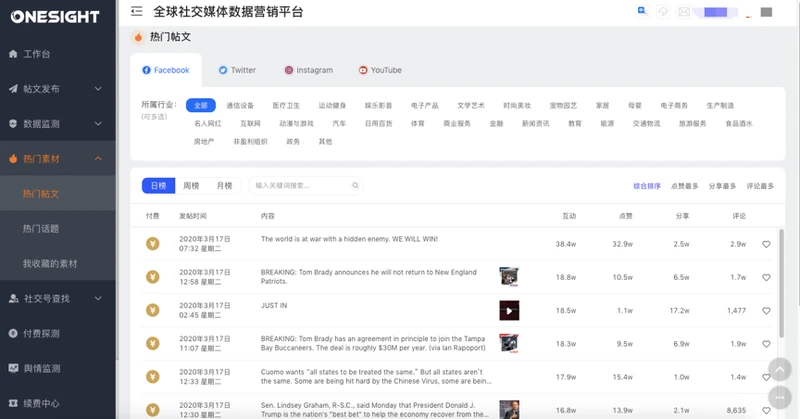Click heart icon on JUST IN row
This screenshot has width=800, height=419.
pyautogui.click(x=766, y=310)
